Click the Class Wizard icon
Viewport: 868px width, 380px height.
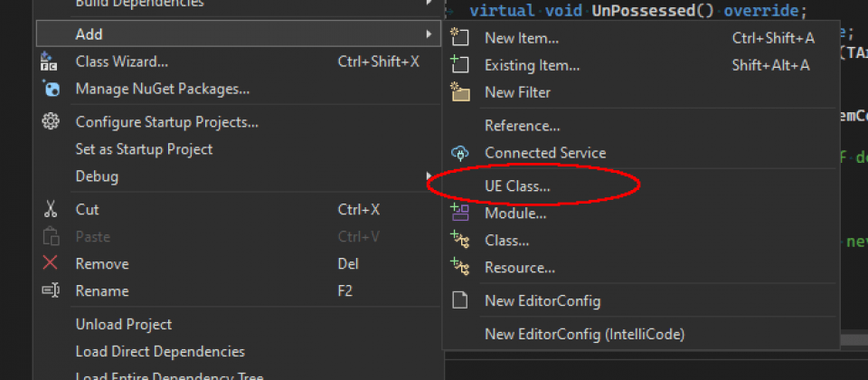pyautogui.click(x=50, y=62)
